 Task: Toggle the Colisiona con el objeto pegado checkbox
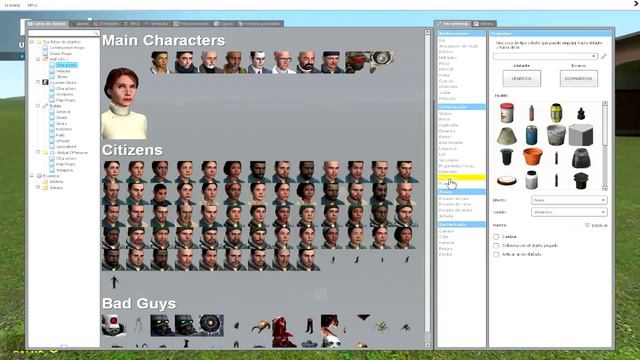click(496, 246)
